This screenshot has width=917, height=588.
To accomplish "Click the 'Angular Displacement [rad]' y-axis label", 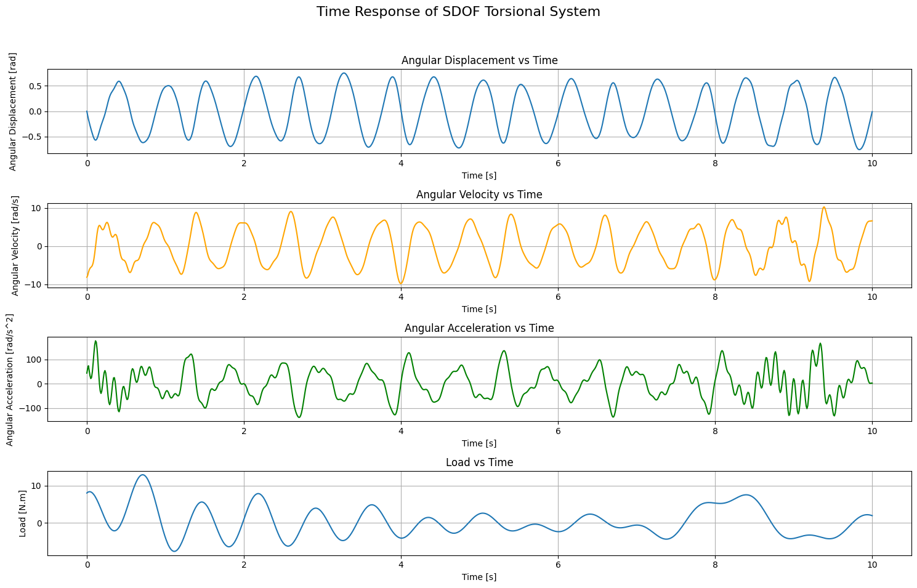I will (13, 111).
